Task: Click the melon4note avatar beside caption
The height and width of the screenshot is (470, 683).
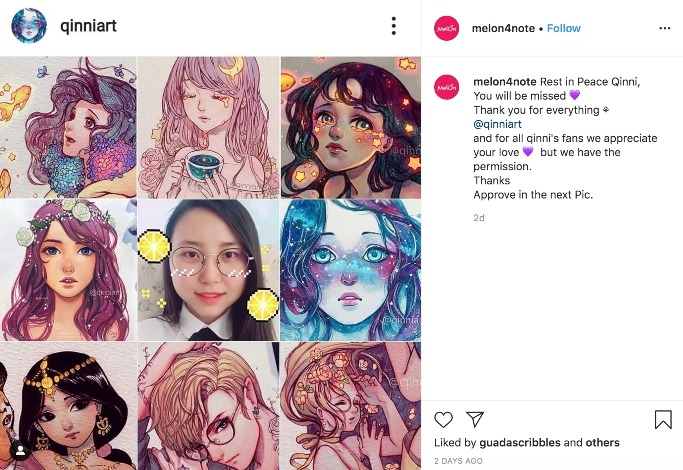Action: [x=446, y=87]
